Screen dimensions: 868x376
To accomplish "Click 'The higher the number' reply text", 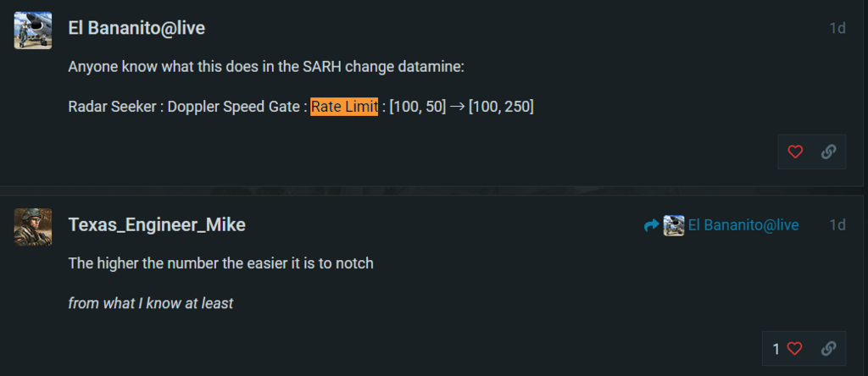I will click(x=221, y=263).
